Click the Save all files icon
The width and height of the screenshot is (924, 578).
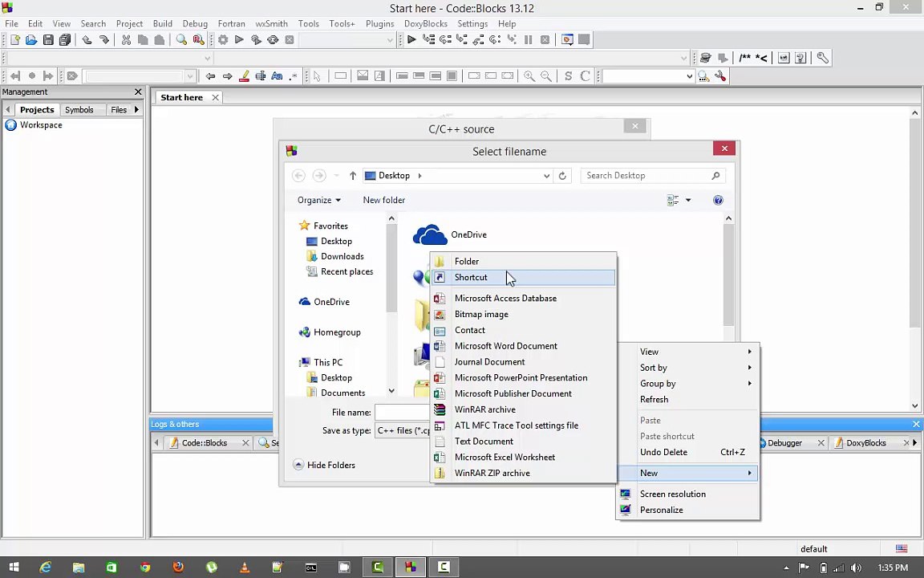coord(65,39)
